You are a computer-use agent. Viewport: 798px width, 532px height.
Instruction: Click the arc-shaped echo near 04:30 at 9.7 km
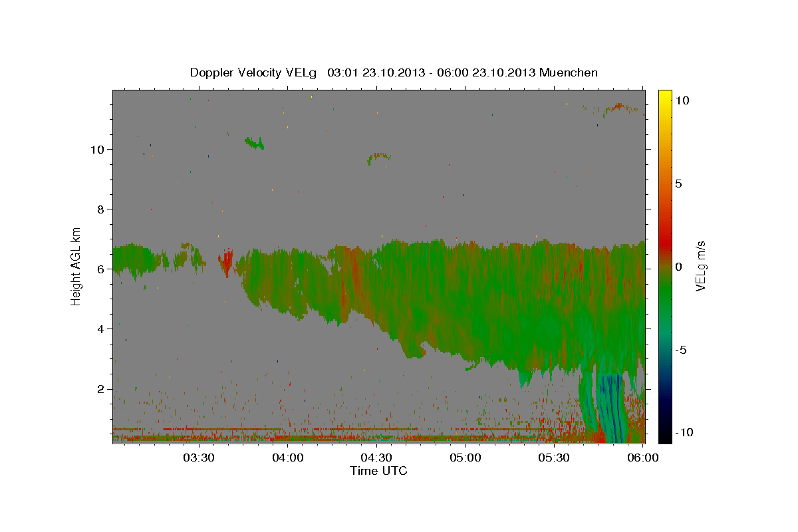379,158
